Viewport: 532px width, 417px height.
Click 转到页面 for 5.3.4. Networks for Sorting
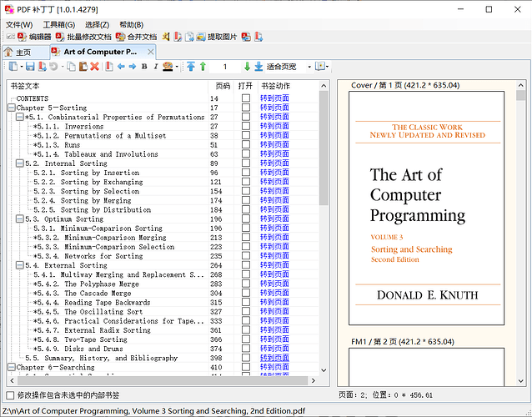[274, 256]
